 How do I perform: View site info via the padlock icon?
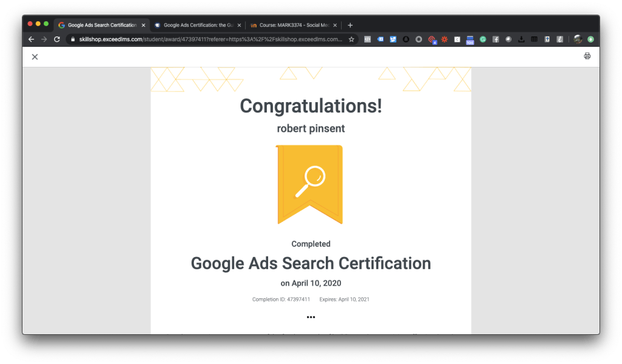(x=72, y=39)
